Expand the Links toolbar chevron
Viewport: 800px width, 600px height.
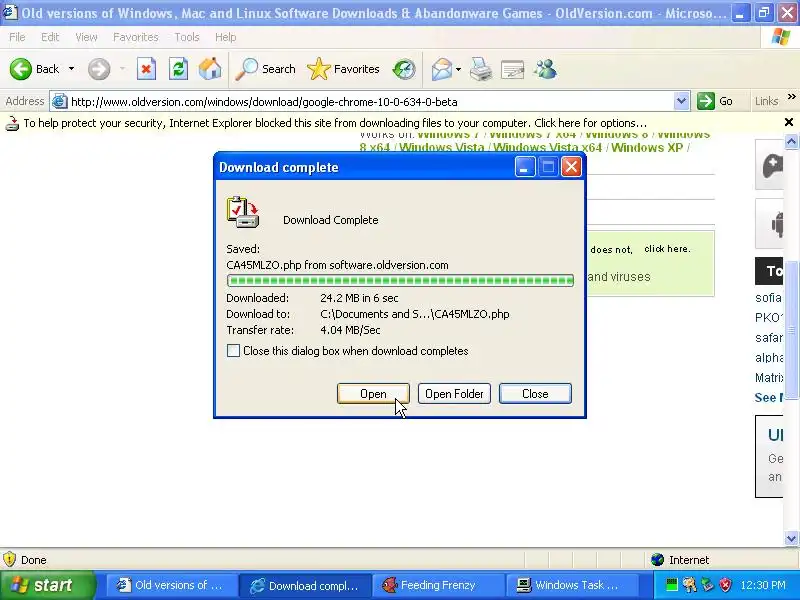[792, 96]
